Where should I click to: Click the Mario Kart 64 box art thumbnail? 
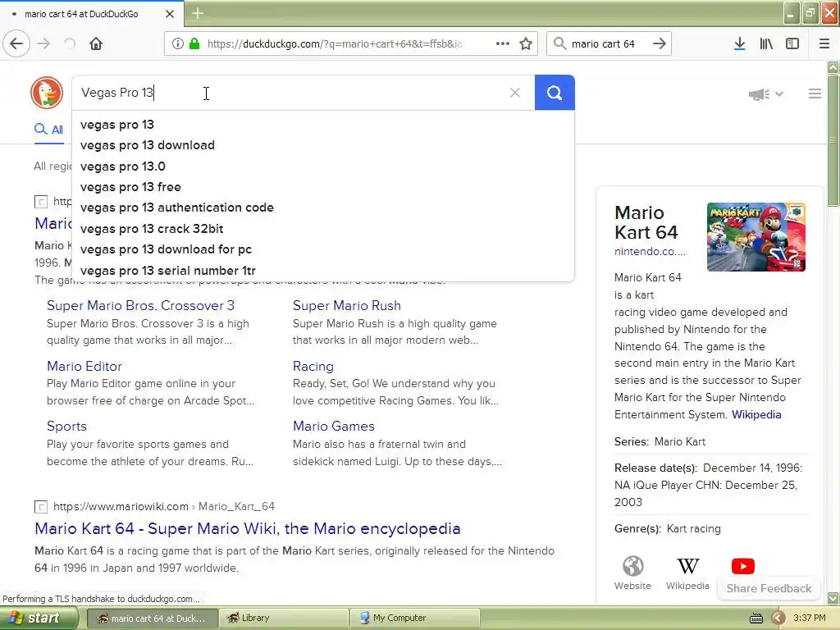(756, 237)
